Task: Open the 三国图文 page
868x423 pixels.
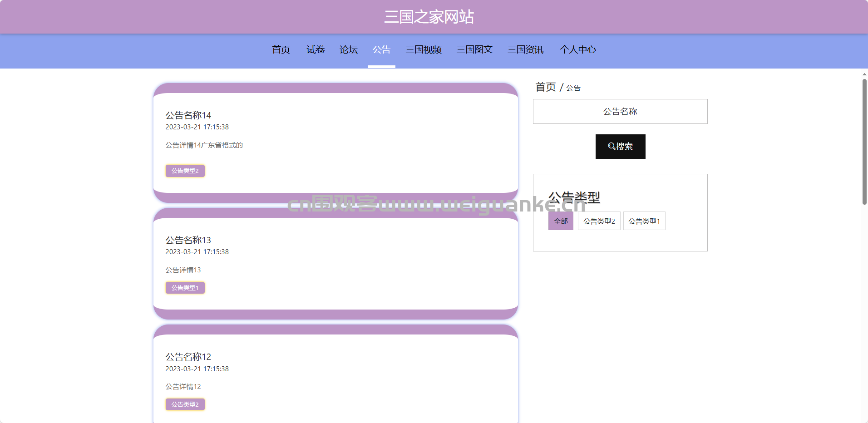Action: tap(474, 50)
